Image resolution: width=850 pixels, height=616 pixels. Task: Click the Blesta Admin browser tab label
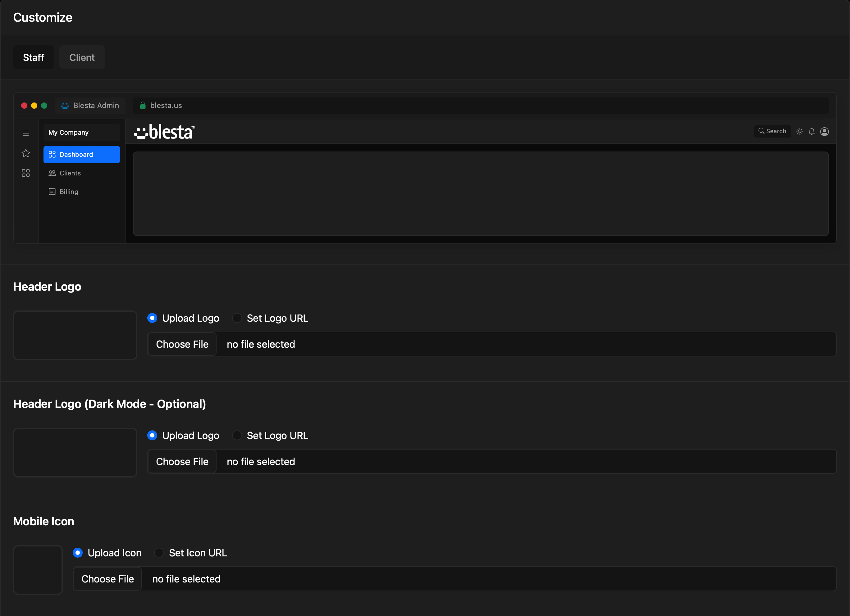tap(96, 106)
